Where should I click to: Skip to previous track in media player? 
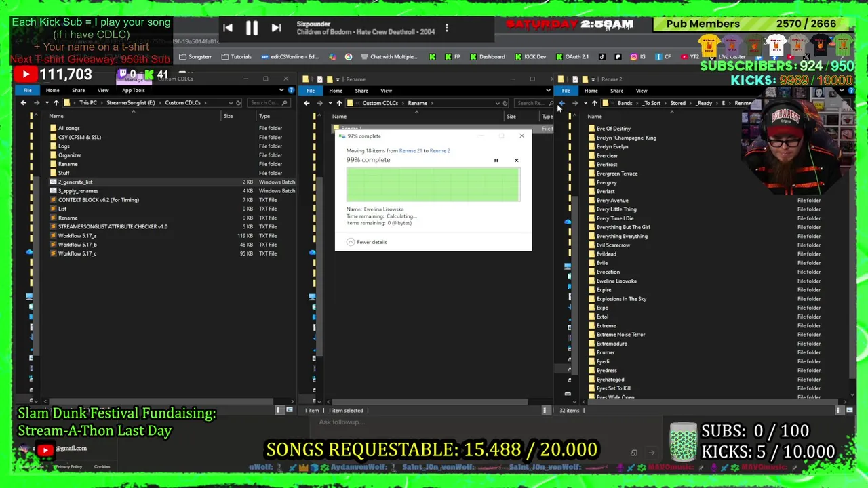tap(228, 28)
